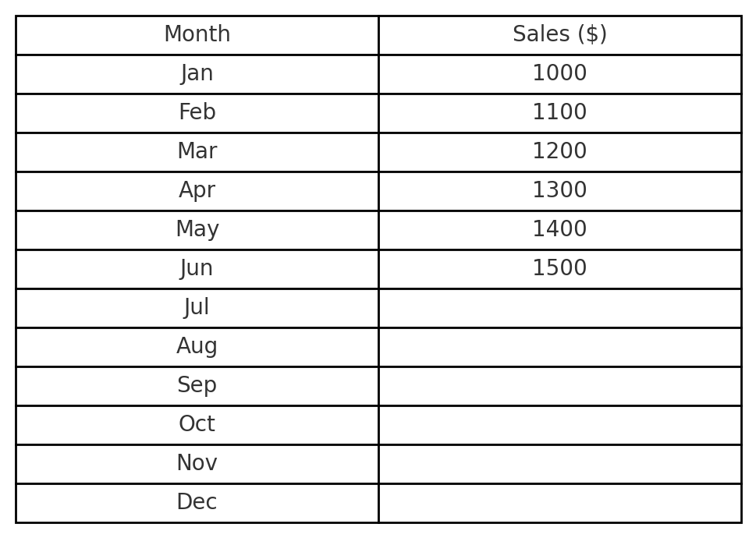Click the Month column header cell
756x538 pixels.
click(x=197, y=35)
